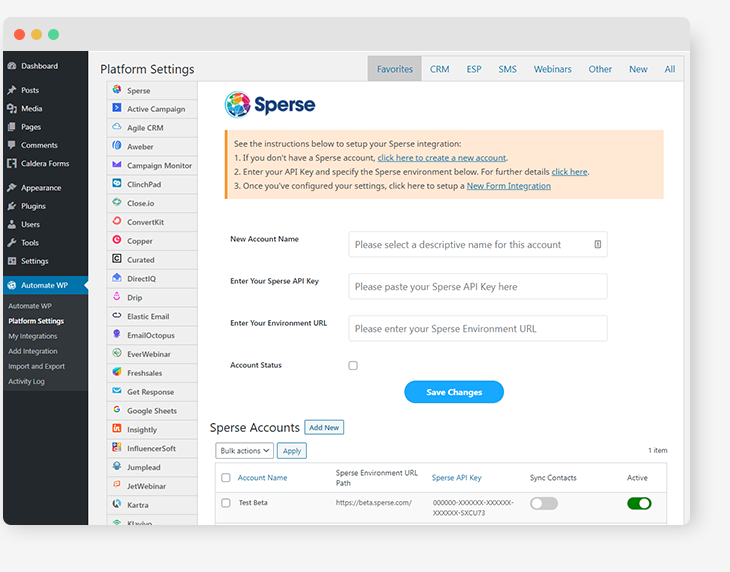730x572 pixels.
Task: Enable Sync Contacts toggle for Test Beta
Action: [544, 503]
